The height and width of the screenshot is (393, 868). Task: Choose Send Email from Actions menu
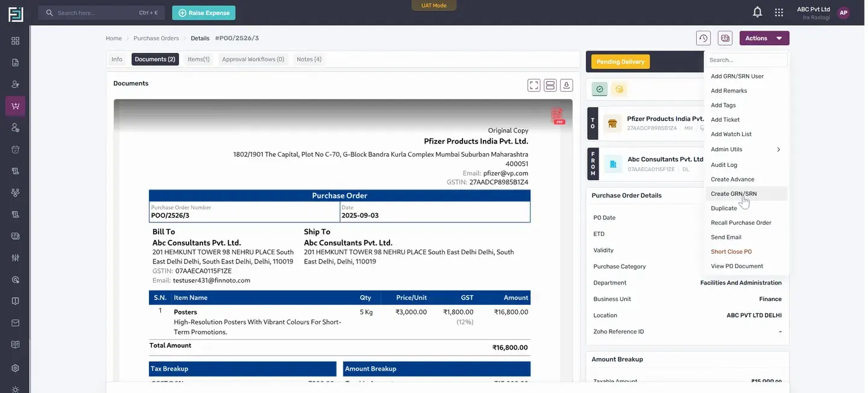coord(746,237)
